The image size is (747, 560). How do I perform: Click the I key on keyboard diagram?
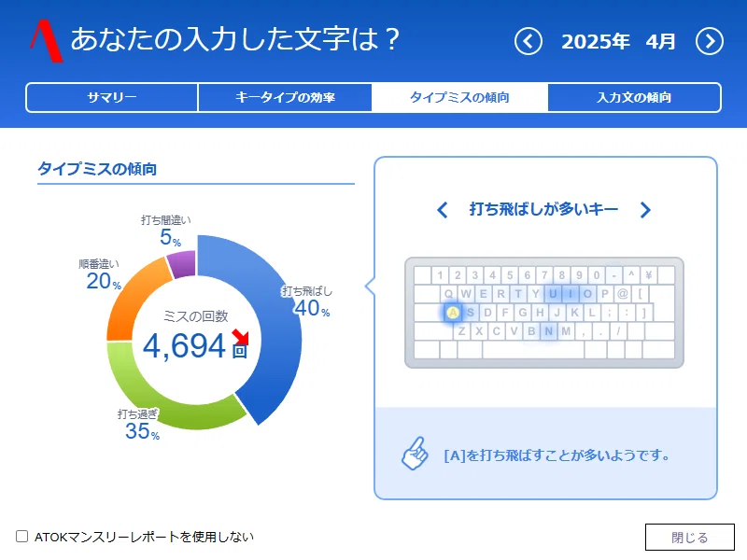pyautogui.click(x=571, y=294)
